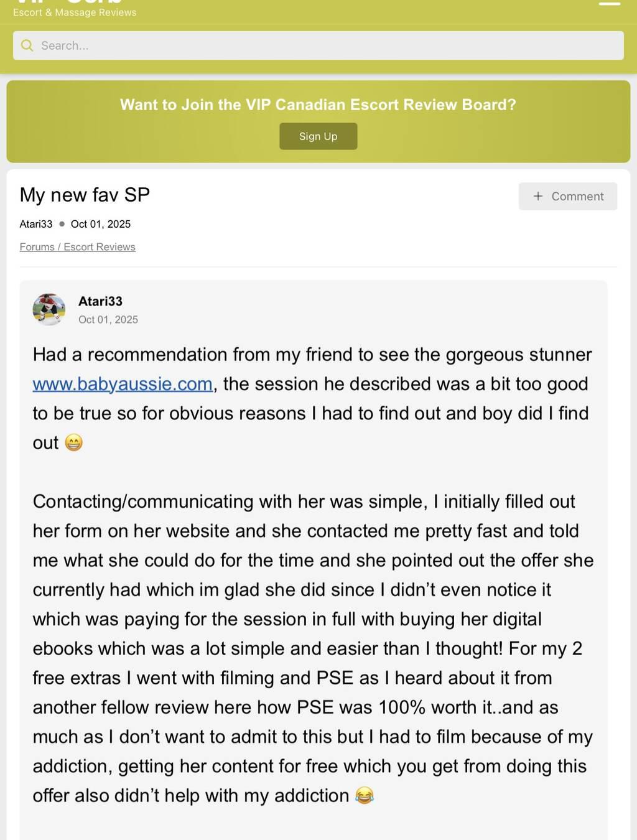Click the VIP Canadian Escort Review Board heading
This screenshot has height=840, width=637.
point(318,105)
